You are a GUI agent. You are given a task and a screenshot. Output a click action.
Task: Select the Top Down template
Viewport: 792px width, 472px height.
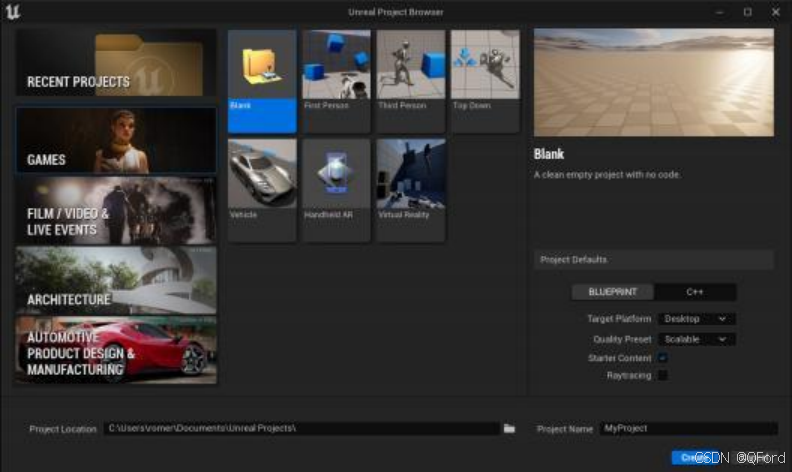click(485, 81)
